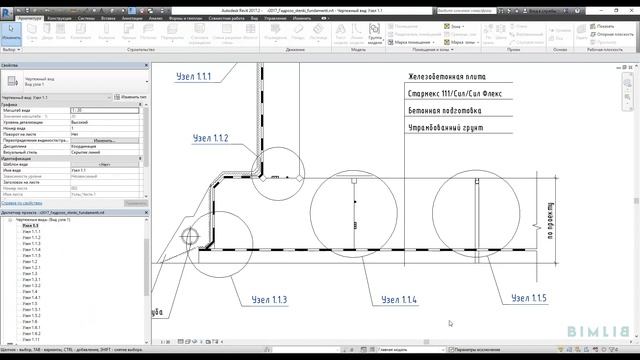Collapse the Графика properties section

[140, 104]
